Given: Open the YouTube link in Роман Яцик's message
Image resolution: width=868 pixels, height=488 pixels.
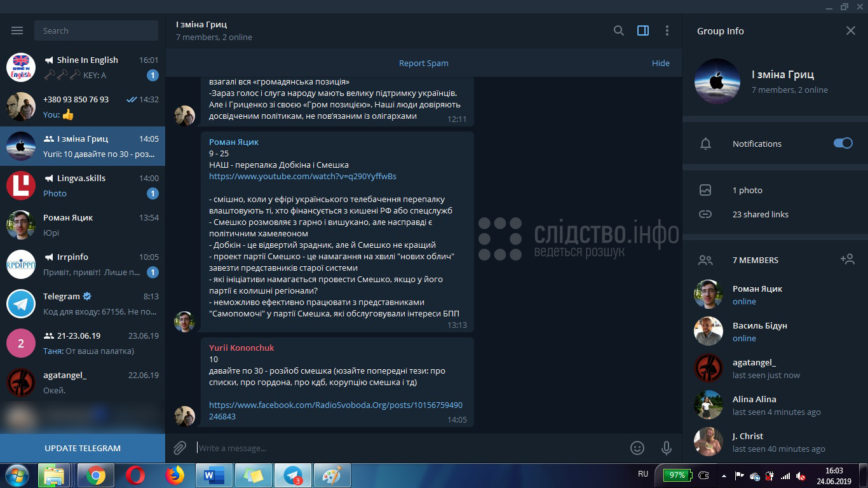Looking at the screenshot, I should coord(302,176).
